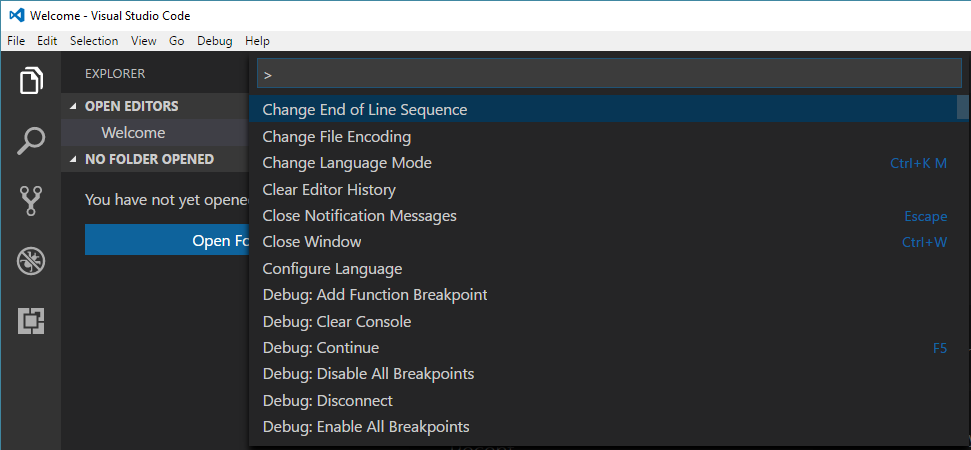Open the Debug menu in menu bar
The image size is (971, 450).
215,41
